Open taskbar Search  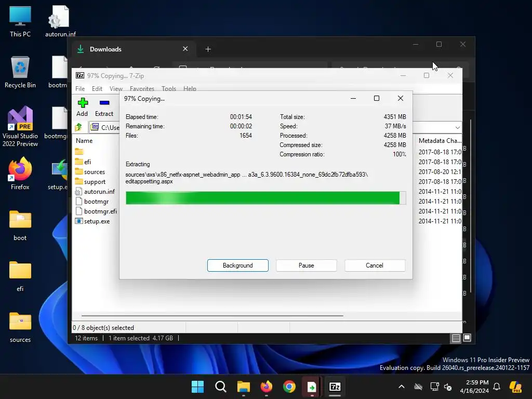click(x=220, y=387)
